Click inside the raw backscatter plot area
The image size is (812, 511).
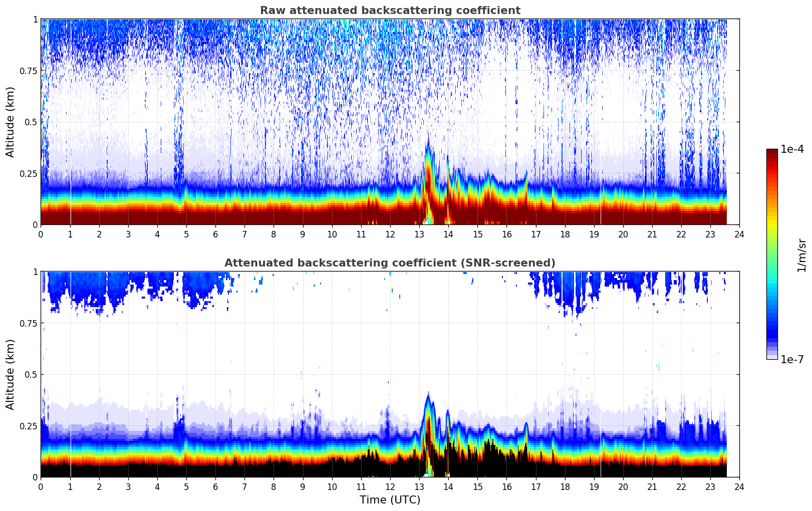pos(390,122)
